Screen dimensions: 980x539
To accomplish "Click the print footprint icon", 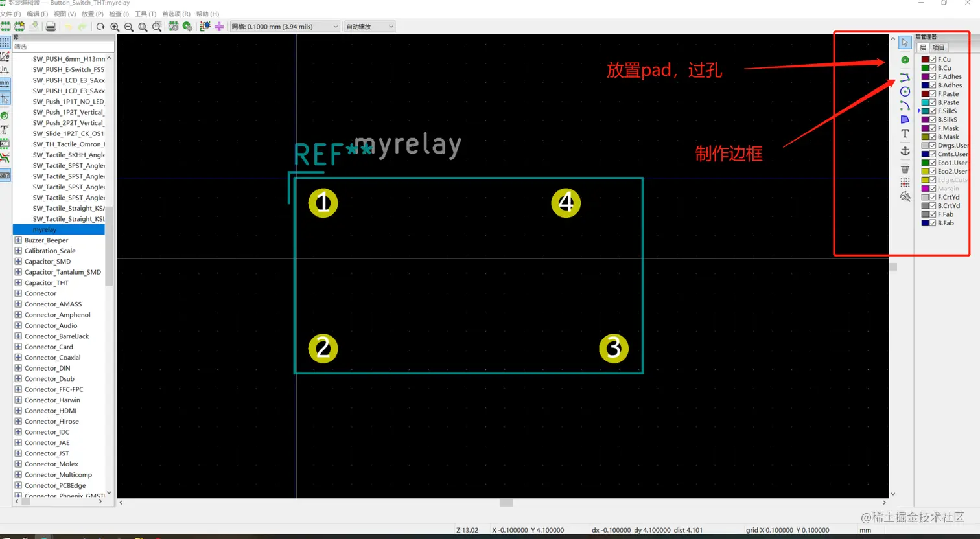I will coord(51,27).
